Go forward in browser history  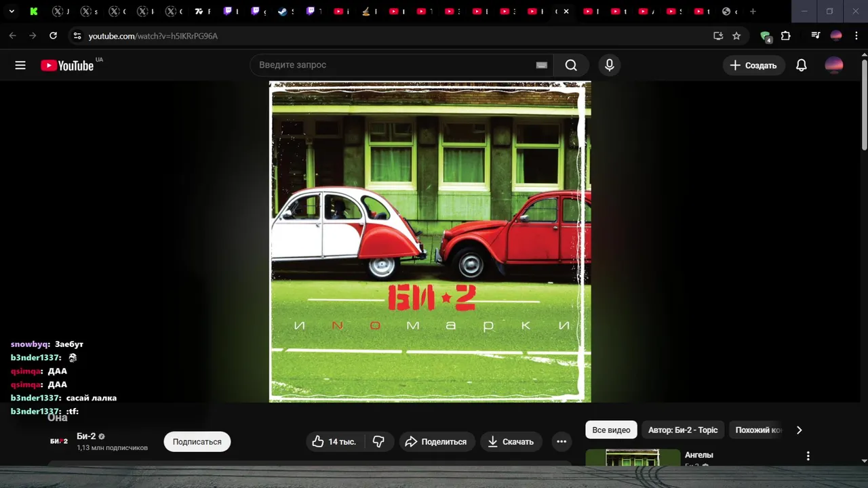(33, 36)
